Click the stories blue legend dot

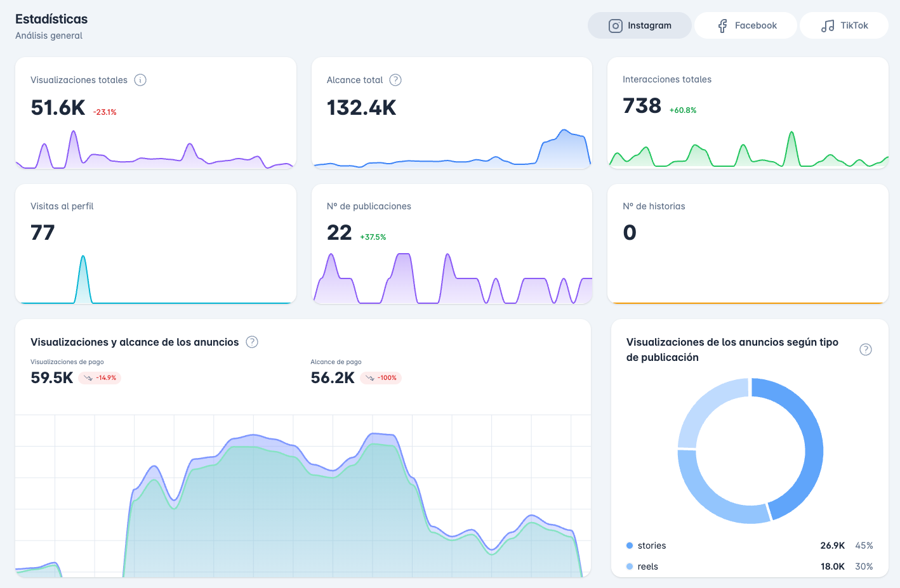630,546
